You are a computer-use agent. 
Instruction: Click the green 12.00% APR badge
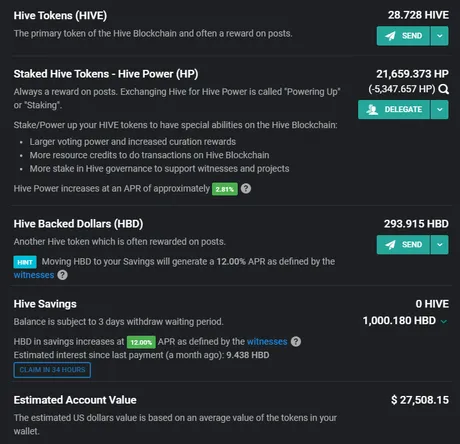(141, 342)
